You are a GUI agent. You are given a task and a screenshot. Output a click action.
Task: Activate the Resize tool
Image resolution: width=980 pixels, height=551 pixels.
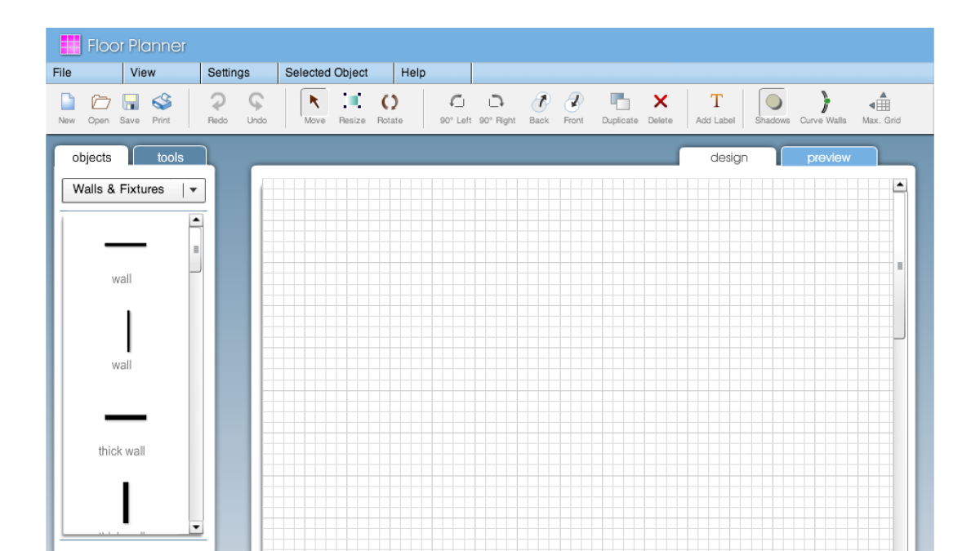(352, 107)
